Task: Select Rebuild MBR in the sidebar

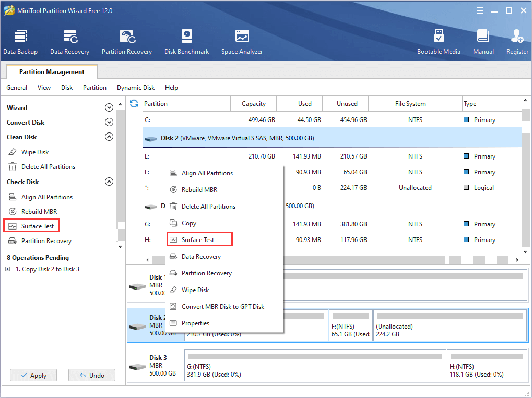Action: 32,212
